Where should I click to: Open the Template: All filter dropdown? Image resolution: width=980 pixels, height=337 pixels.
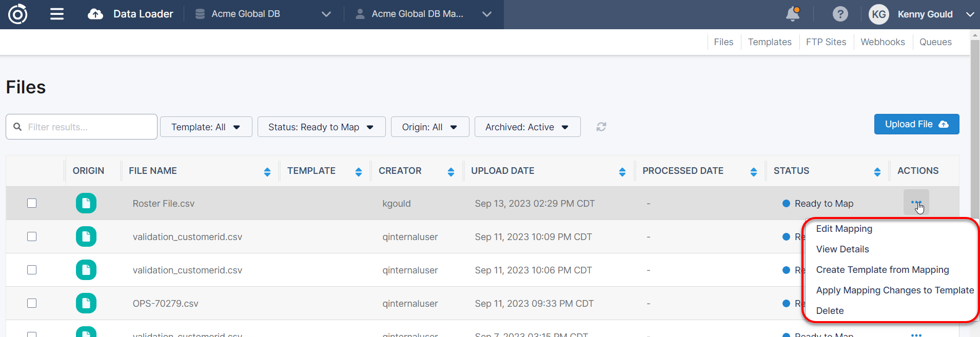click(x=206, y=127)
